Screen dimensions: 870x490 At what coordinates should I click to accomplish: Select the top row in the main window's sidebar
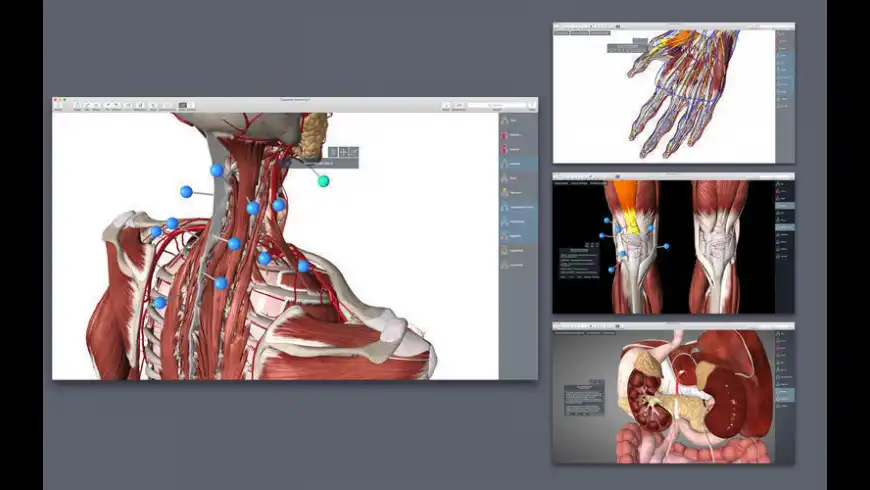coord(518,120)
